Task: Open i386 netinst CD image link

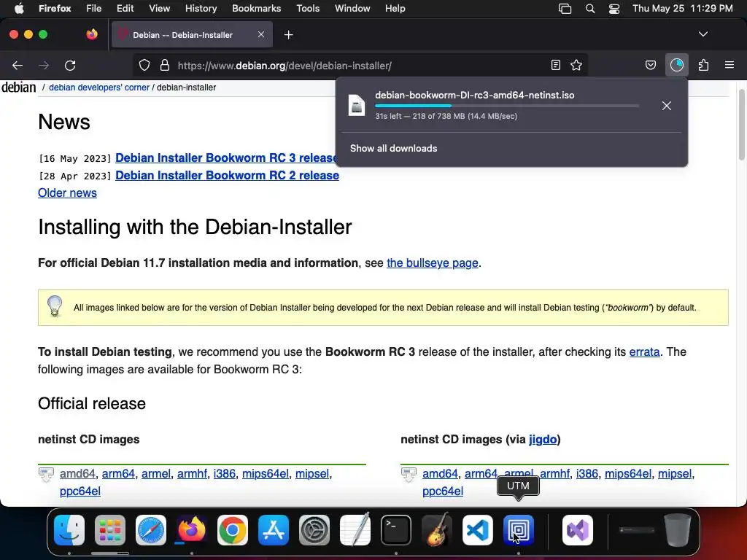Action: click(x=225, y=473)
